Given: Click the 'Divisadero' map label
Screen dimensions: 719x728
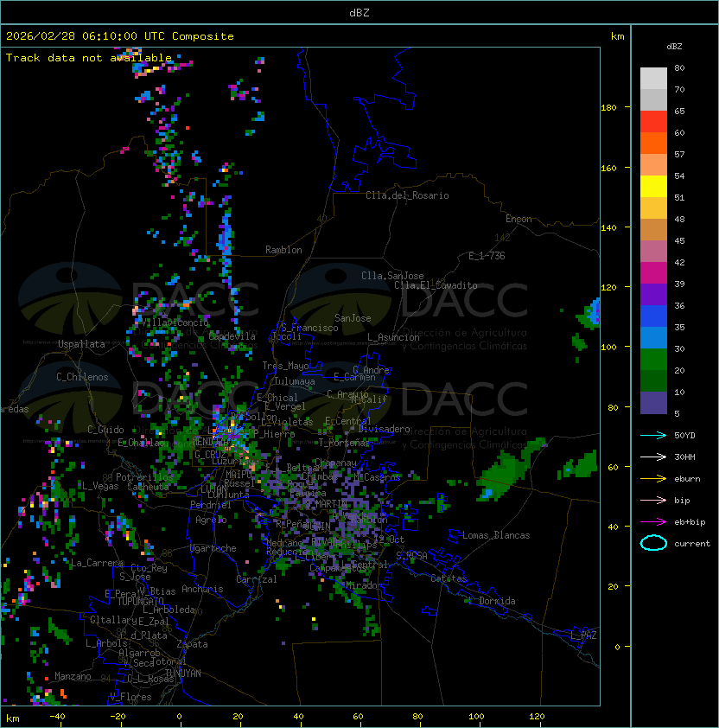Looking at the screenshot, I should tap(384, 429).
